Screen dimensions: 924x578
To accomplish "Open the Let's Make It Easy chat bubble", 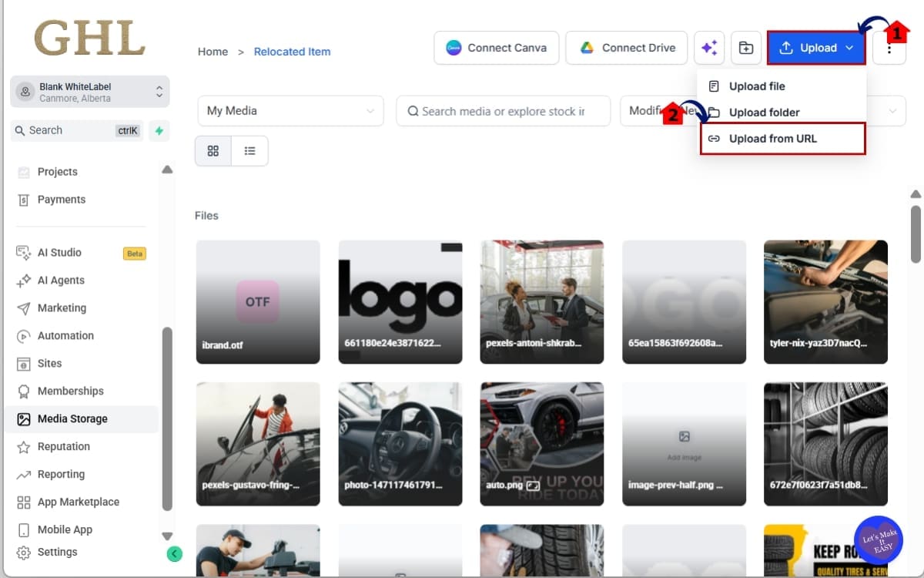I will 879,539.
